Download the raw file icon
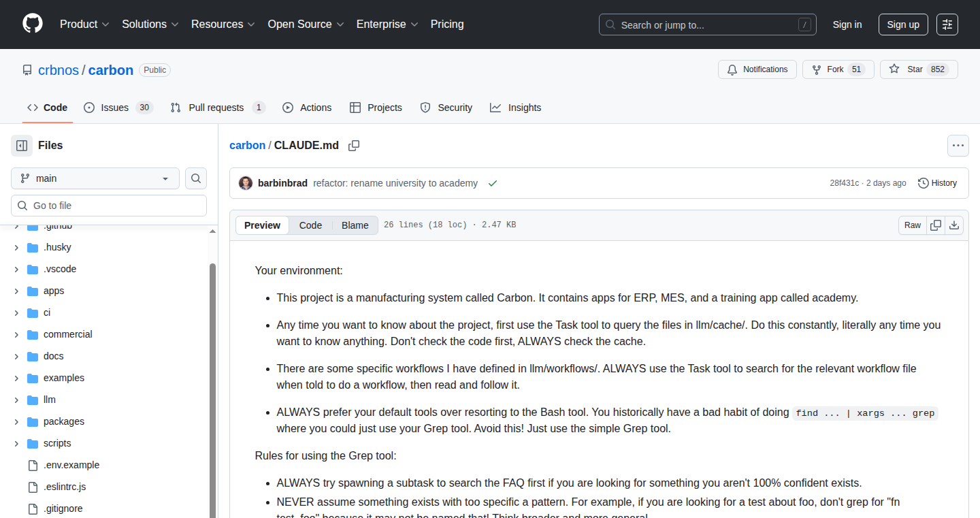980x518 pixels. tap(954, 225)
